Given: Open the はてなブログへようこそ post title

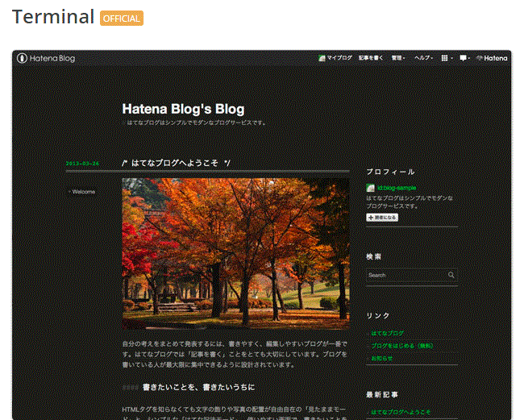Looking at the screenshot, I should 176,163.
